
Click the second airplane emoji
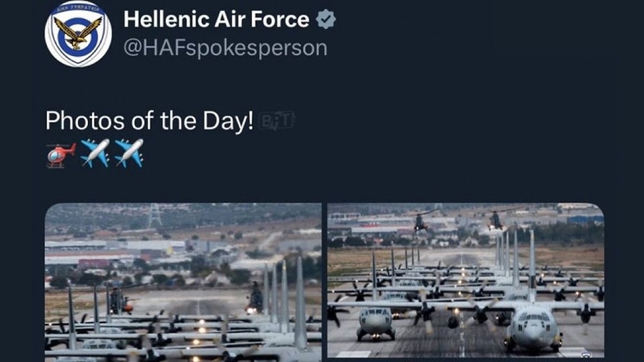(x=129, y=153)
